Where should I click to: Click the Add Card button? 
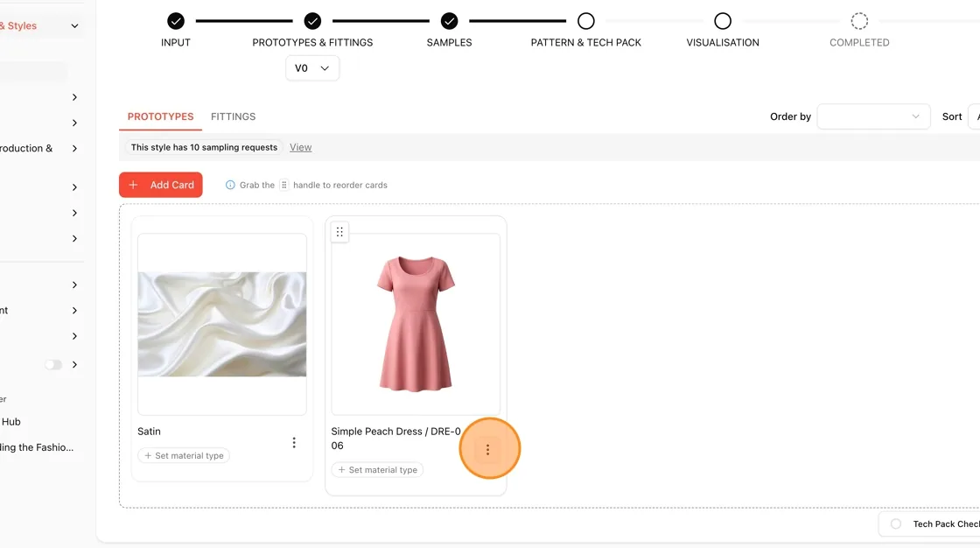coord(161,186)
